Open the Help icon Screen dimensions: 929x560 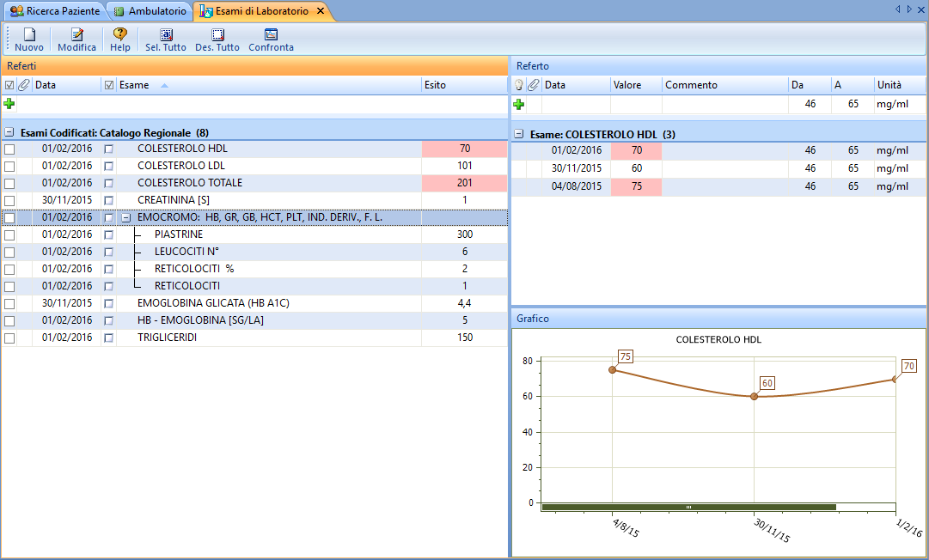(119, 34)
